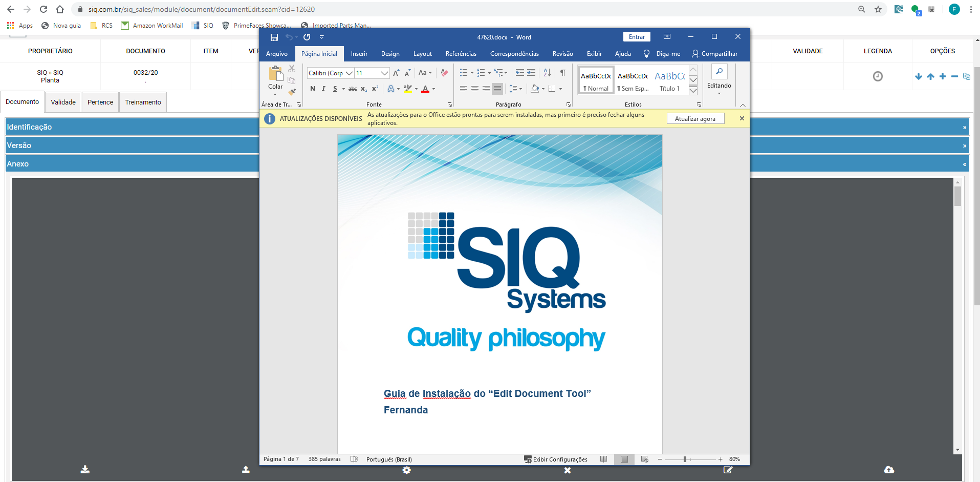The image size is (980, 482).
Task: Click the Compartilhar share button
Action: point(714,54)
